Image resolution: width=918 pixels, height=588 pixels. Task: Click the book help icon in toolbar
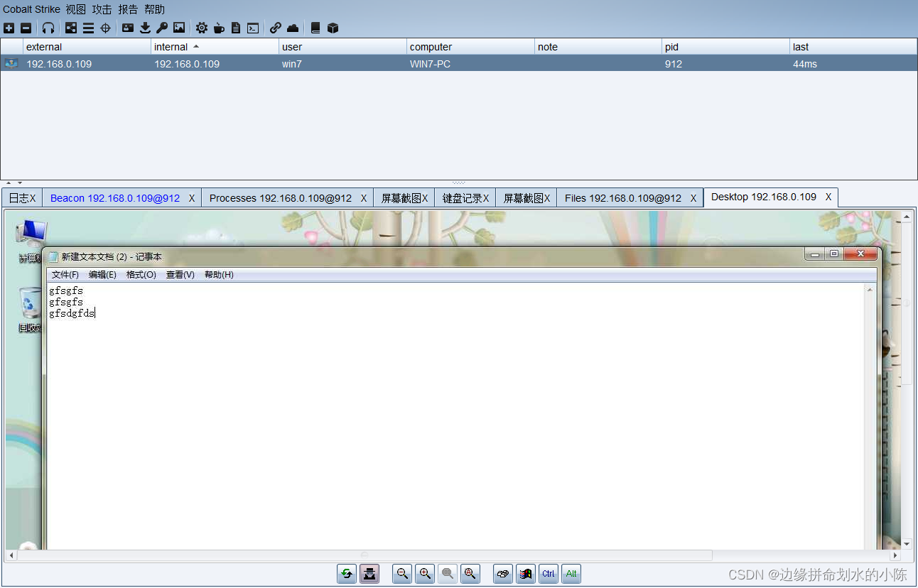315,28
